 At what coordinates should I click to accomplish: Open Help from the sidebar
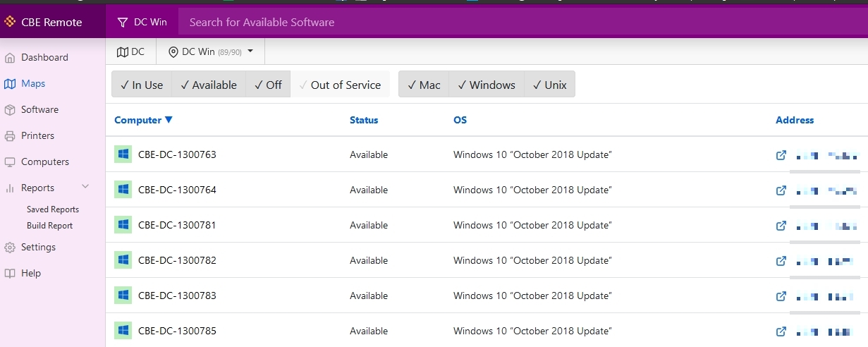[x=31, y=273]
